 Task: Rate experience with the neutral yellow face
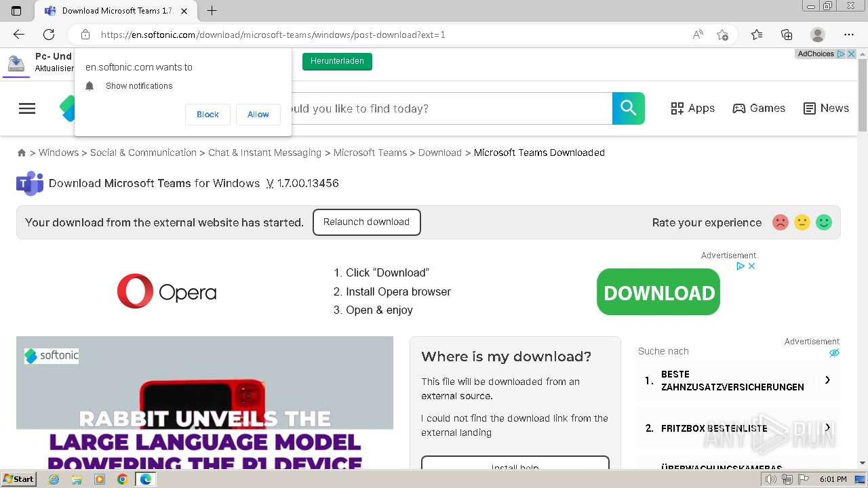point(802,222)
